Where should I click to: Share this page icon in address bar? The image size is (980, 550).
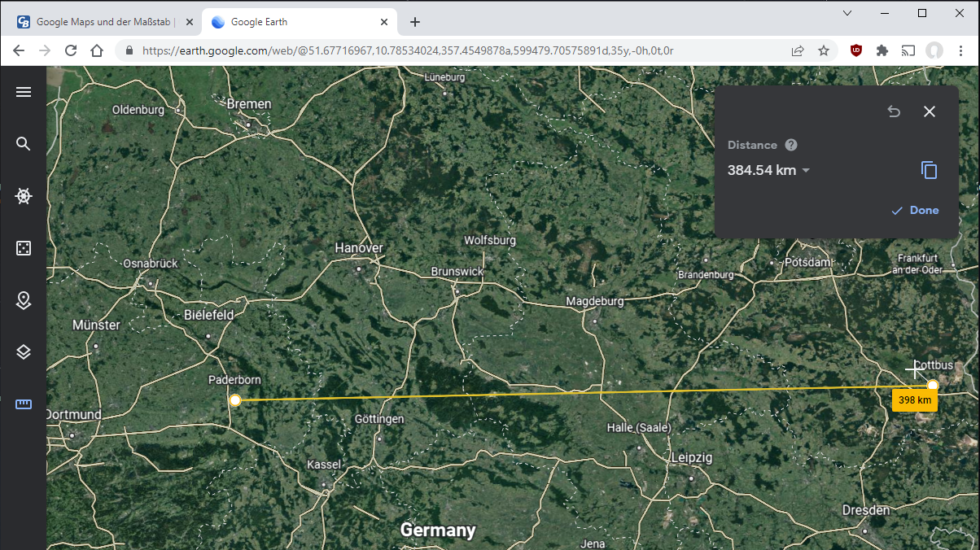pos(798,50)
